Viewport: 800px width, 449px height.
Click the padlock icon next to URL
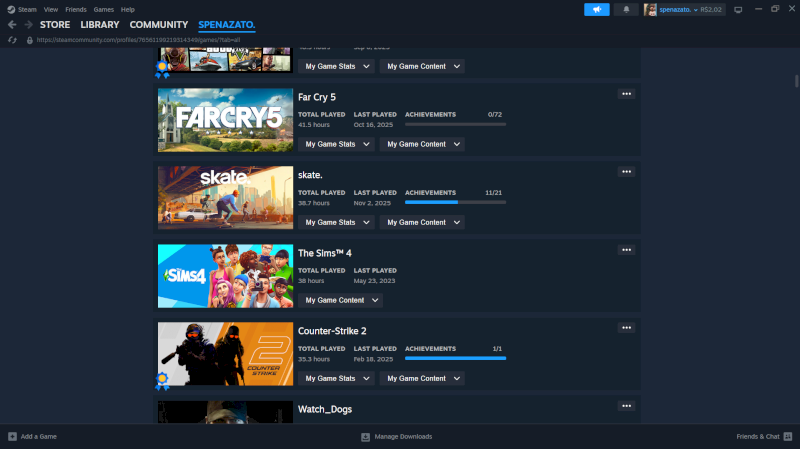pyautogui.click(x=30, y=40)
